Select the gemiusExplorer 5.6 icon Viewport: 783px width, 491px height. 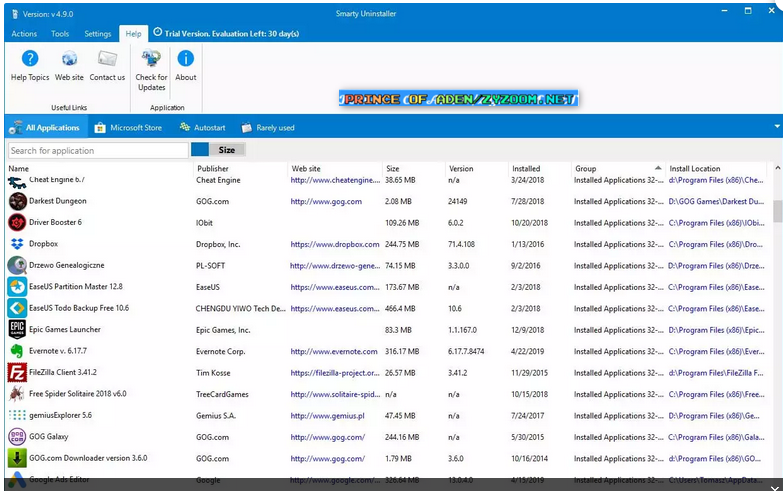click(17, 415)
